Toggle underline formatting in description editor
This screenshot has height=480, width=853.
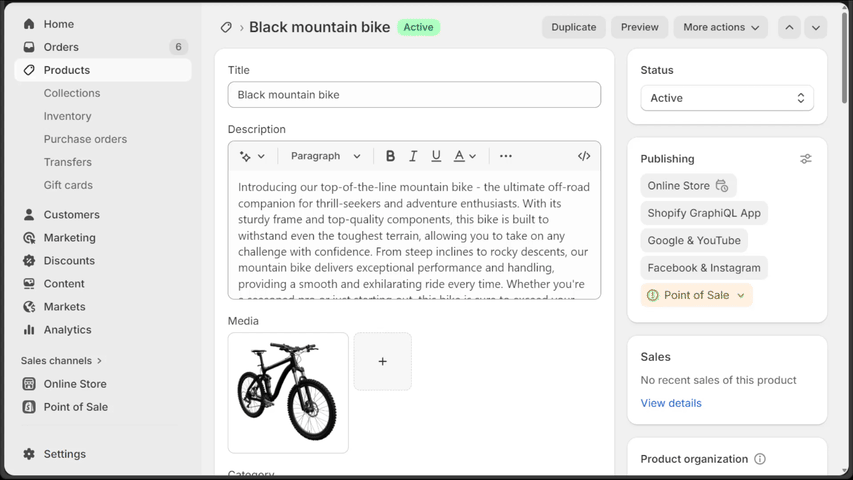click(436, 156)
